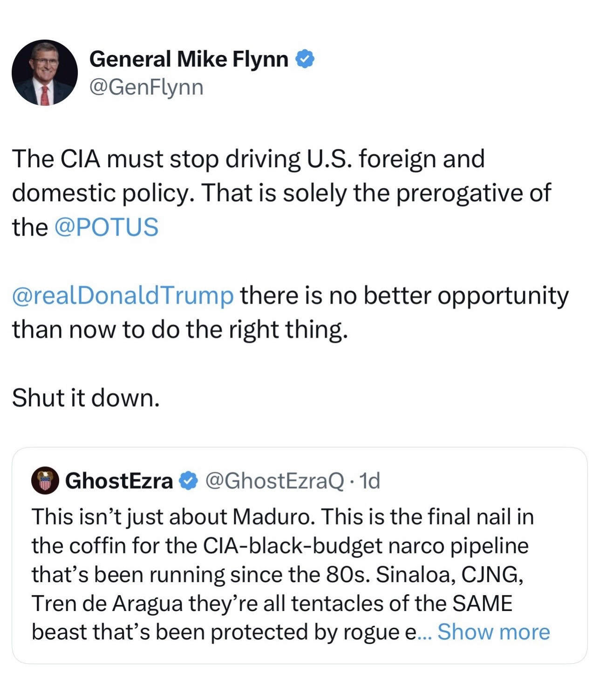Screen dimensions: 600x700
Task: Click GhostEzra's blue verified checkmark badge
Action: (x=189, y=481)
